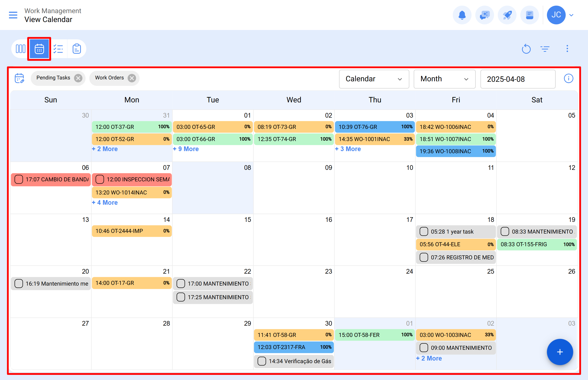Check the 08:33 MANTENIMIENTO checkbox on 19

click(505, 231)
